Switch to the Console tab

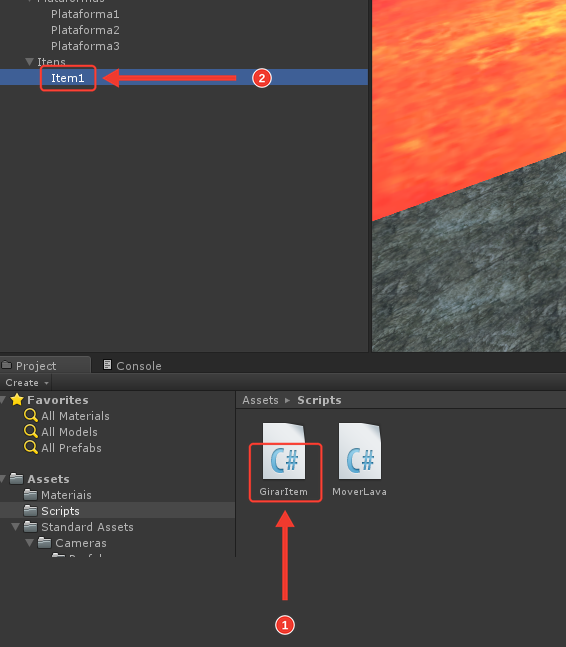[132, 366]
